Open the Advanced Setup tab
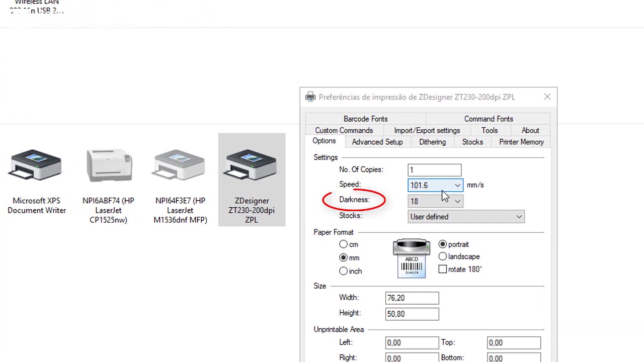The width and height of the screenshot is (644, 362). (x=377, y=142)
